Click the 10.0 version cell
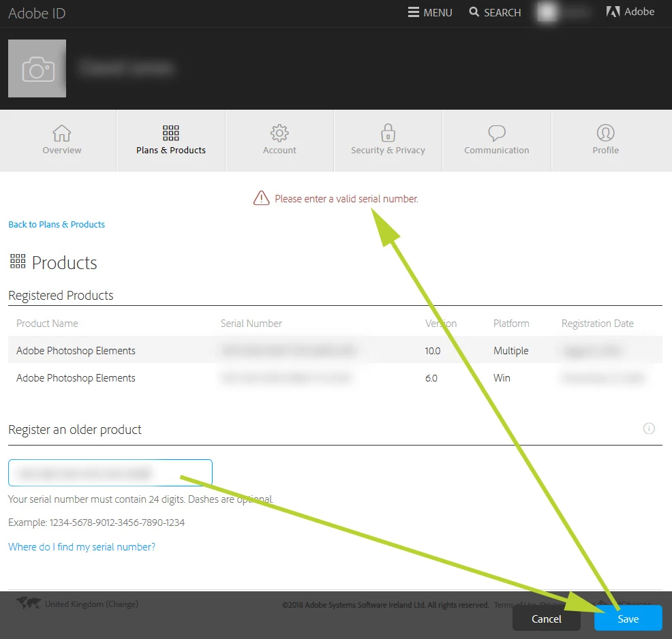 coord(432,351)
